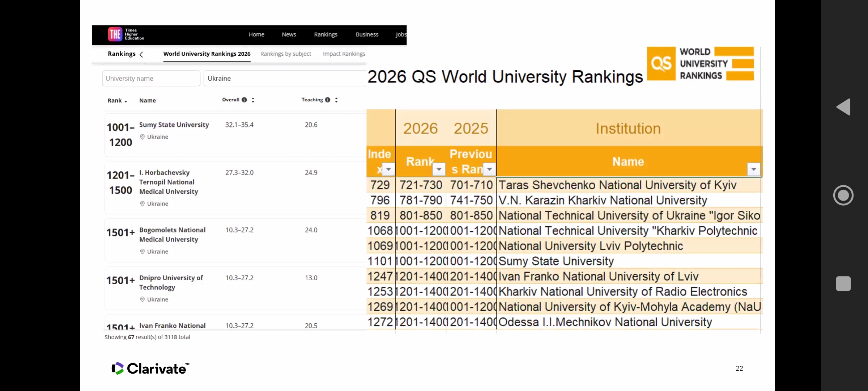This screenshot has height=391, width=868.
Task: Open the Rank column filter dropdown
Action: 439,169
